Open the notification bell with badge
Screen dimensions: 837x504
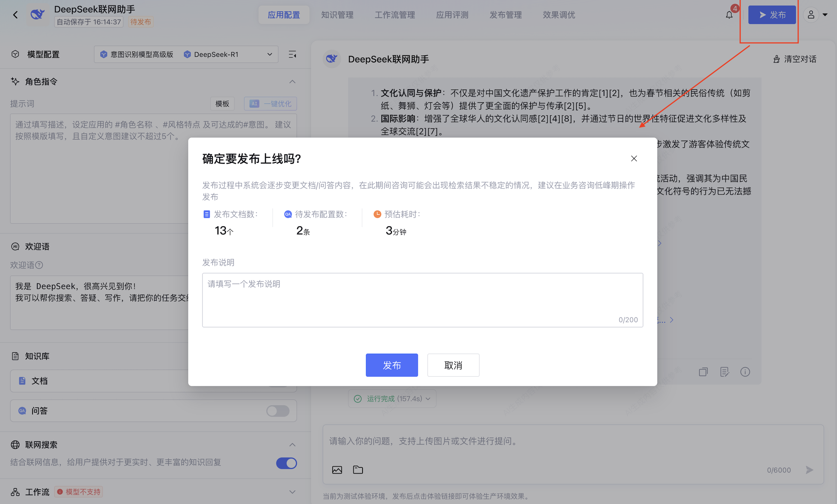tap(729, 15)
